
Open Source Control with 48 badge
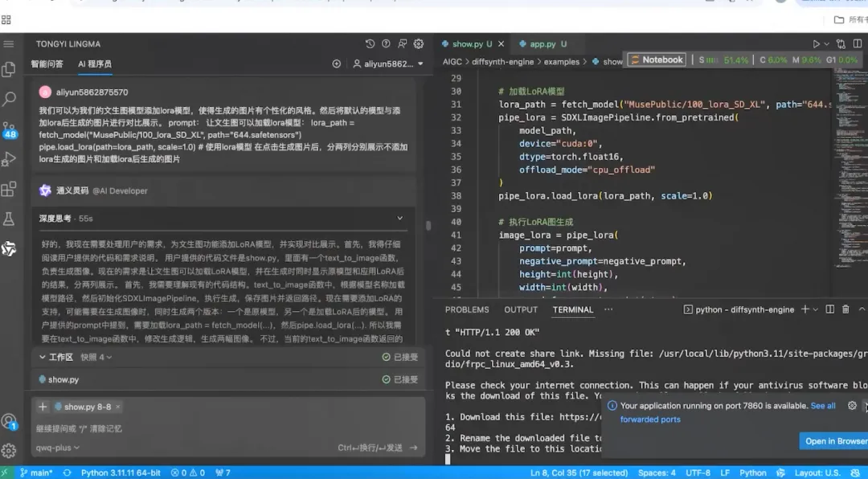coord(9,130)
